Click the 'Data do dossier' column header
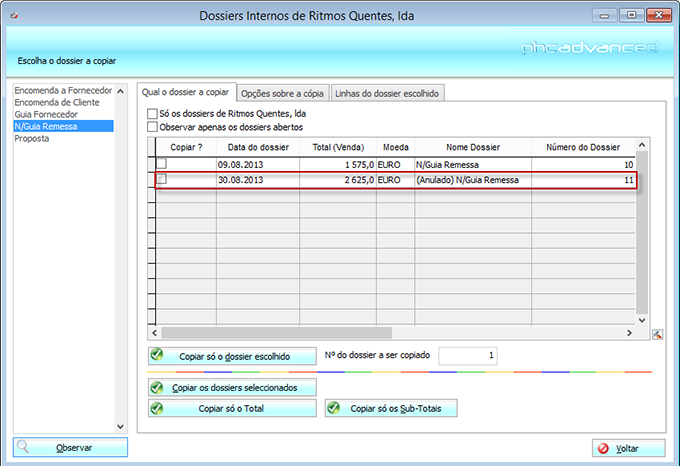Viewport: 680px width, 466px height. click(x=258, y=147)
